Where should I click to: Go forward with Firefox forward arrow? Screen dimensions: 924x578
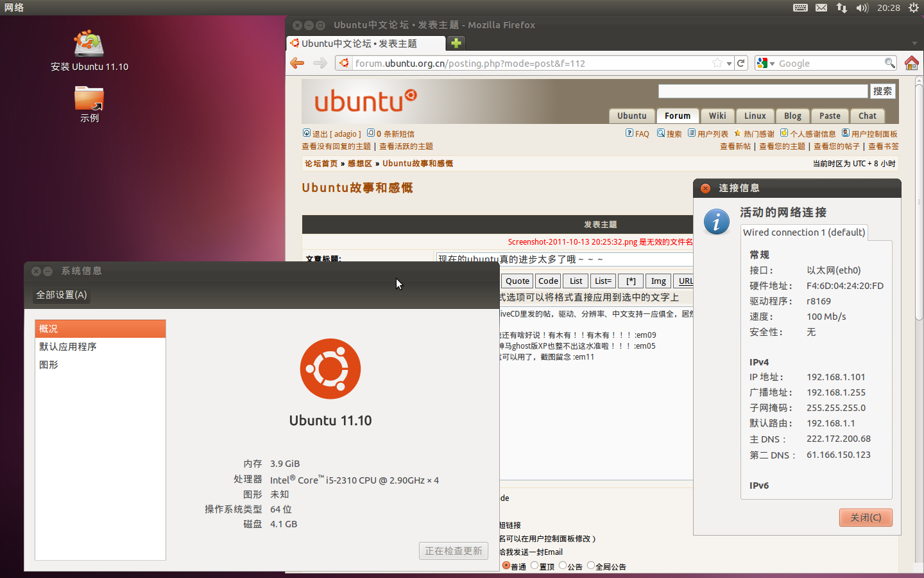click(320, 63)
